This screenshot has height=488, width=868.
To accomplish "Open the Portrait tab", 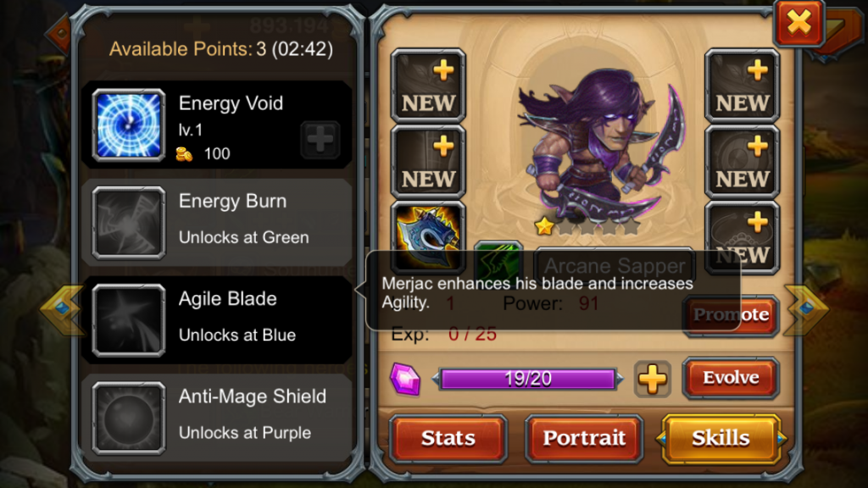I will [584, 438].
